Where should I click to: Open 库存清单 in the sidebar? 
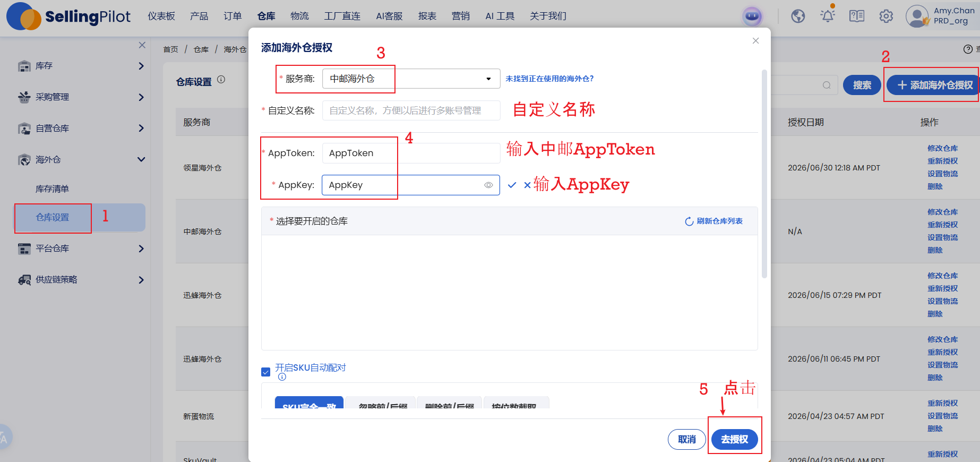pyautogui.click(x=52, y=189)
